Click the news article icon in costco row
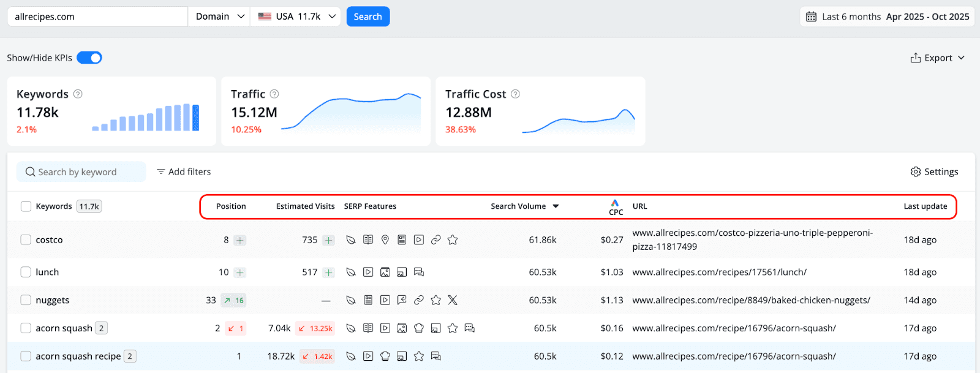The height and width of the screenshot is (373, 980). tap(402, 240)
